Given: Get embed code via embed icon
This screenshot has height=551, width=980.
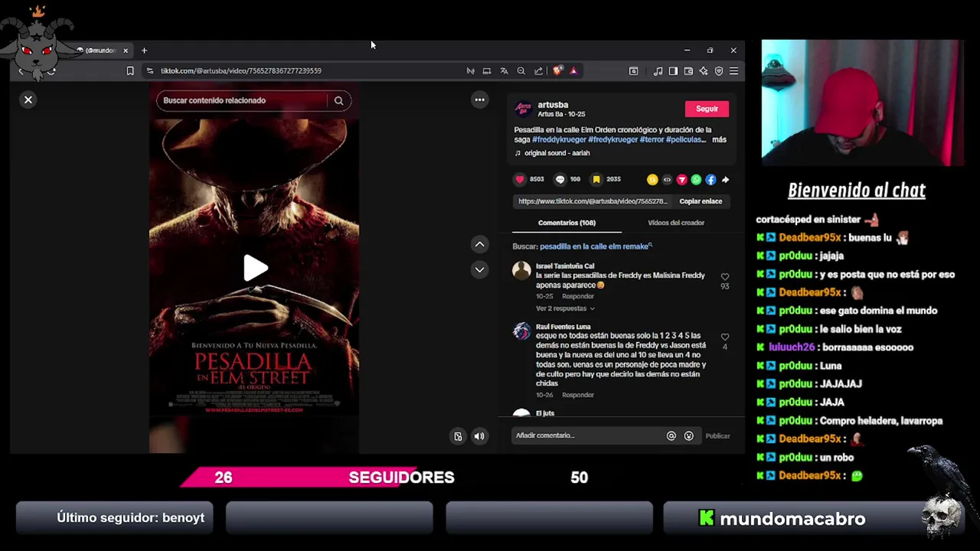Looking at the screenshot, I should click(x=667, y=180).
